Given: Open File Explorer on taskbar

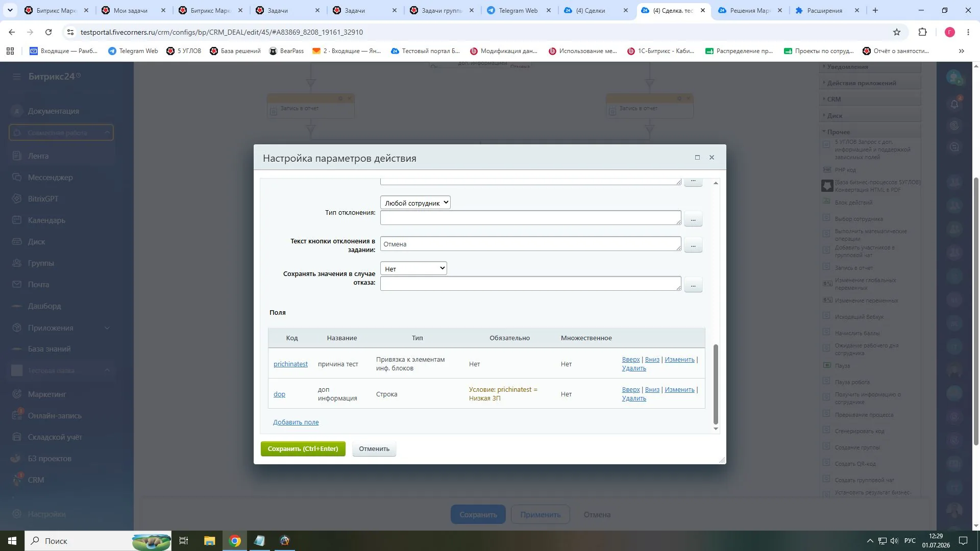Looking at the screenshot, I should [x=209, y=541].
